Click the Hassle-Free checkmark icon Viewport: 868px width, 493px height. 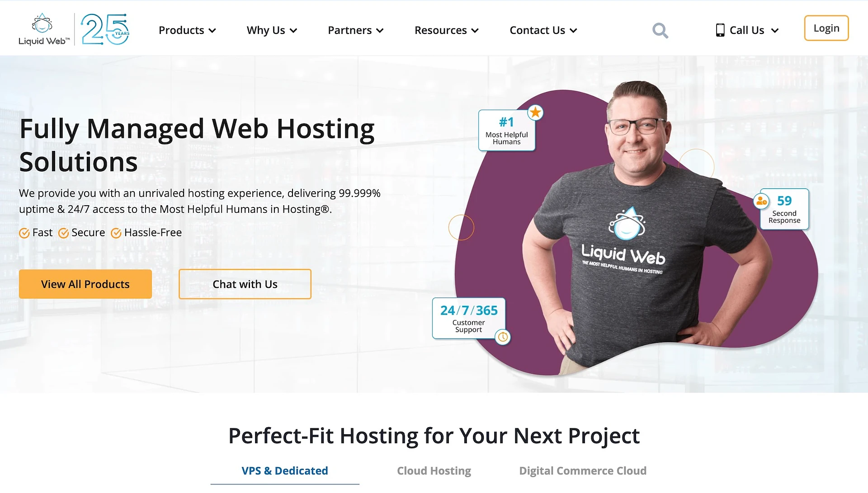click(116, 232)
